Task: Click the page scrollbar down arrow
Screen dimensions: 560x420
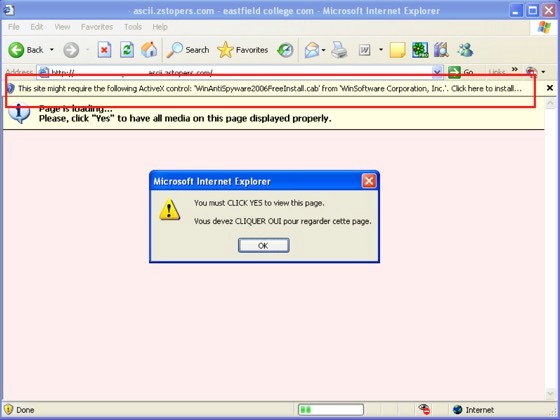Action: click(550, 394)
